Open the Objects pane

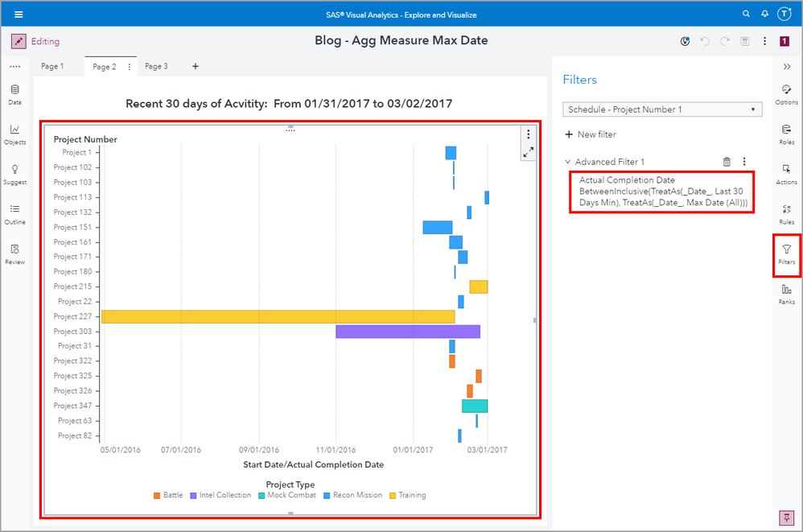coord(14,134)
